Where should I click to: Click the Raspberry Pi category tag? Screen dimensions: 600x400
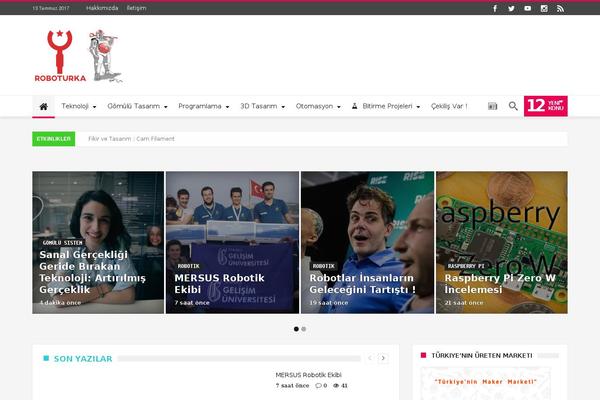click(466, 266)
